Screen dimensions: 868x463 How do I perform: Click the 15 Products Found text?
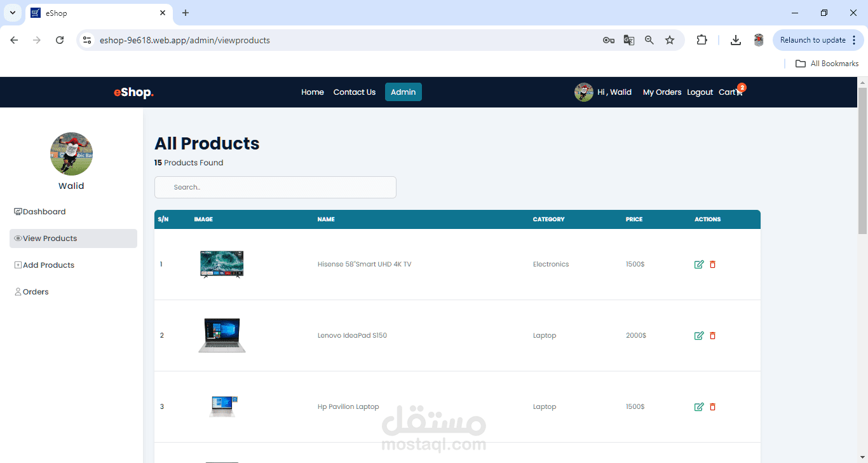[189, 163]
